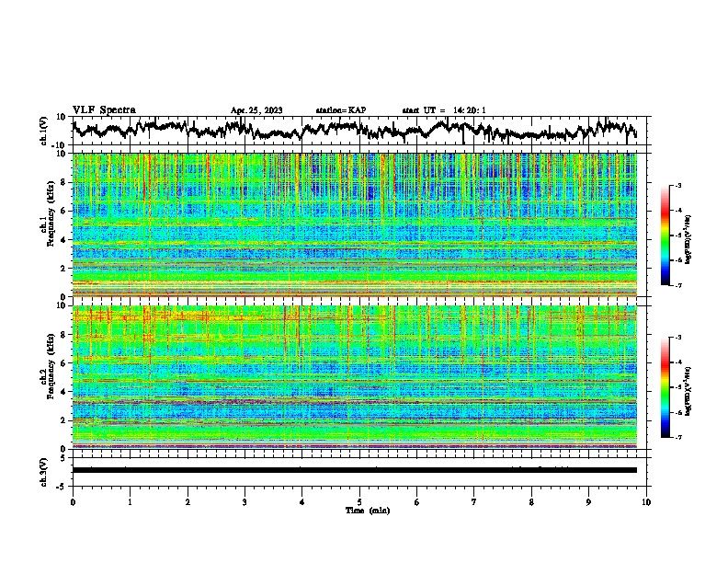
Task: Click the 'Time (min)' axis label
Action: tap(368, 511)
